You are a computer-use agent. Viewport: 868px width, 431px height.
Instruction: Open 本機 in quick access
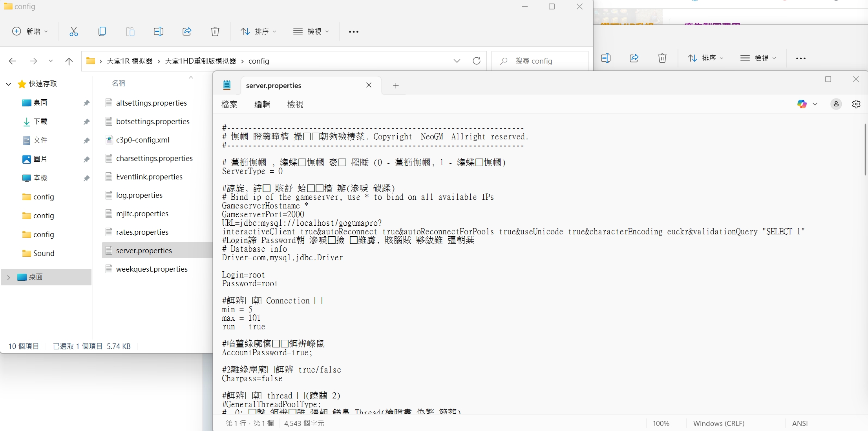click(40, 178)
